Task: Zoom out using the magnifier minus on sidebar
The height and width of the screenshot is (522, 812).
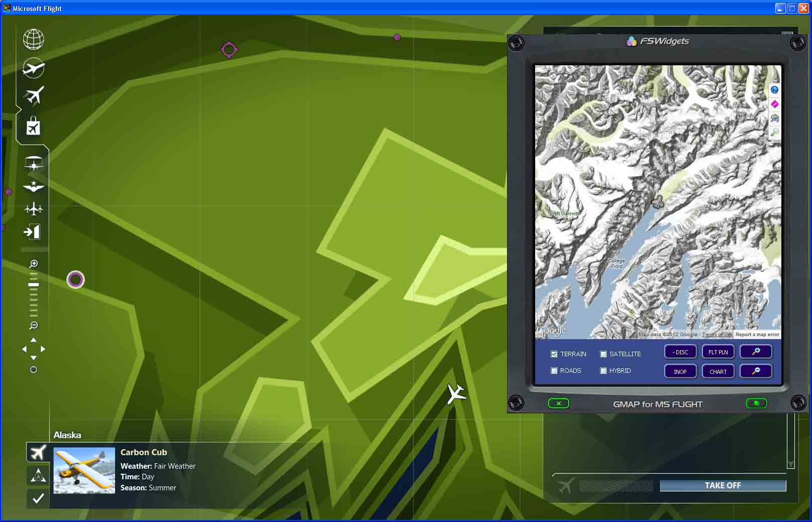Action: click(x=34, y=326)
